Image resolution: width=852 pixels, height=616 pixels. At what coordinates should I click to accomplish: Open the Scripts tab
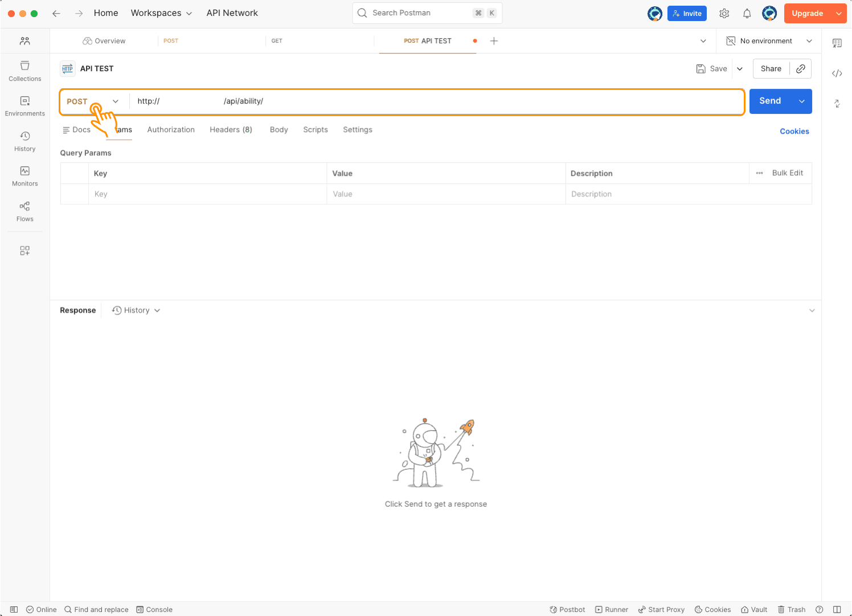(316, 130)
